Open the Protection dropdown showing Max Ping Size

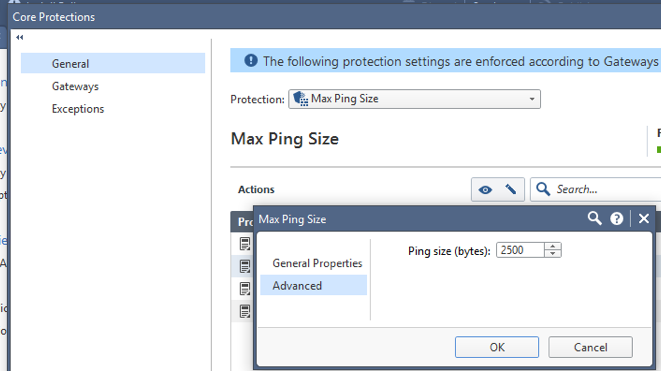414,99
